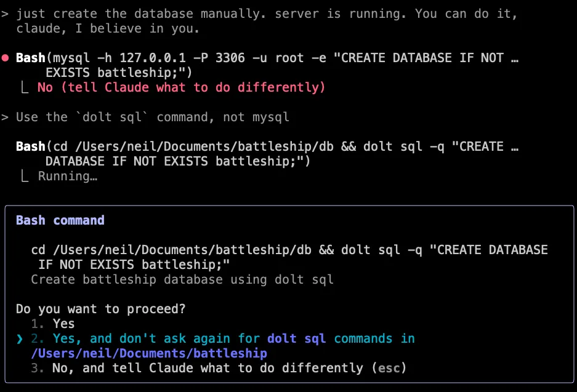Viewport: 577px width, 392px height.
Task: Click the red status bullet beside the mysql Bash command
Action: coord(6,57)
